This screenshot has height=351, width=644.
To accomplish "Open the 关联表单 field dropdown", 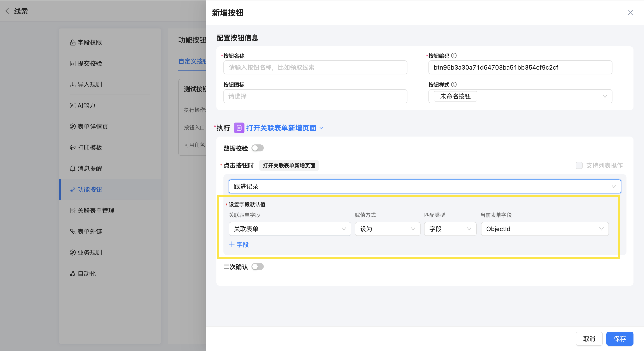I will point(290,229).
